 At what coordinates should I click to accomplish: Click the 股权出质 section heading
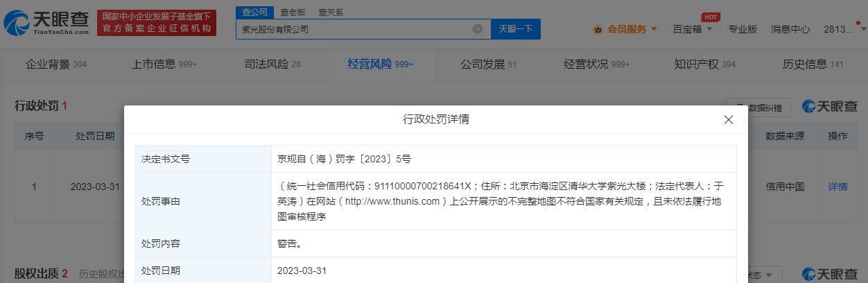pos(41,273)
